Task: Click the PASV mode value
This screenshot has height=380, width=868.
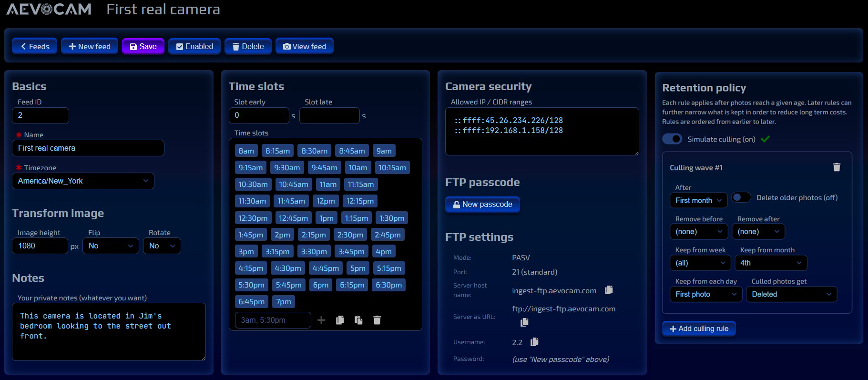Action: coord(521,257)
